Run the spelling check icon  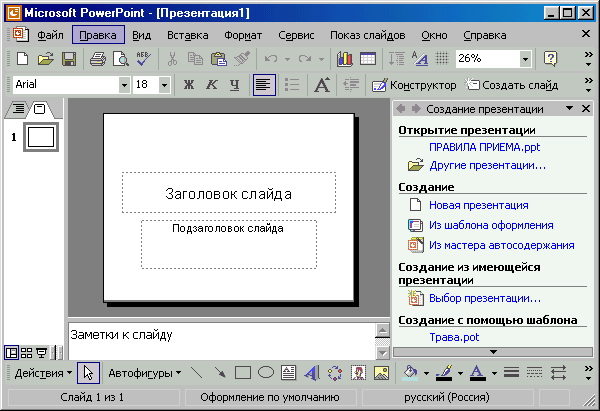(143, 59)
